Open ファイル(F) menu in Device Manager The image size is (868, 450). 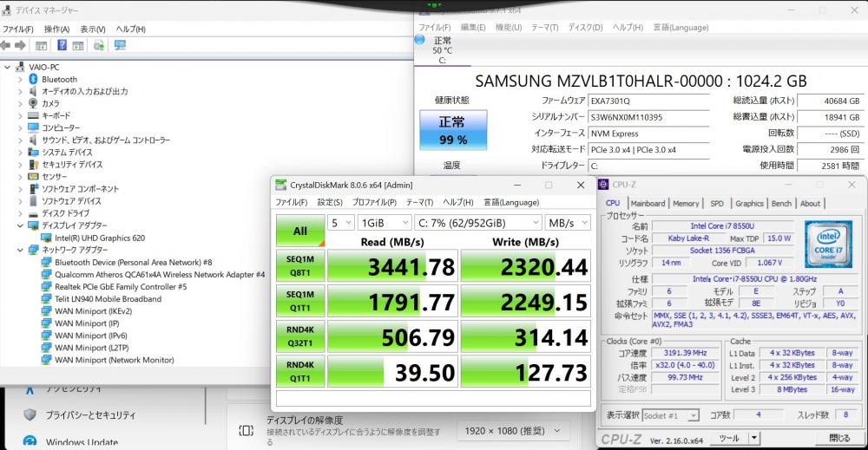[17, 29]
